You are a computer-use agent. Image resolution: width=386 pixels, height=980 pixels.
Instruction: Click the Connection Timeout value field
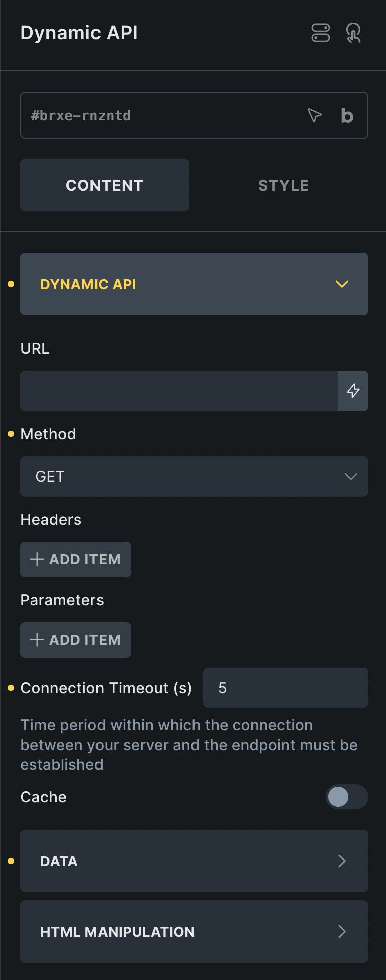click(285, 688)
